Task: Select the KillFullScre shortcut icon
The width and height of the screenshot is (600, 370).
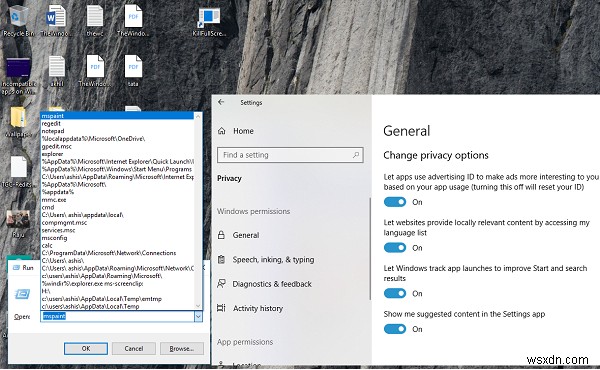Action: point(209,23)
